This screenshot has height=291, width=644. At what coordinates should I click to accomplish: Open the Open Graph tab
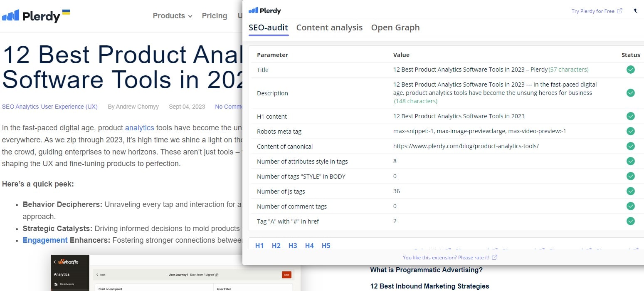pos(395,27)
